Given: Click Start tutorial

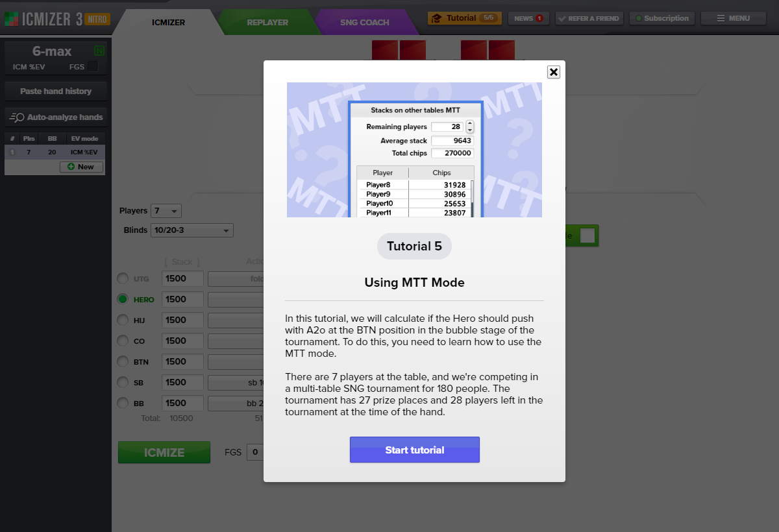Looking at the screenshot, I should coord(415,450).
